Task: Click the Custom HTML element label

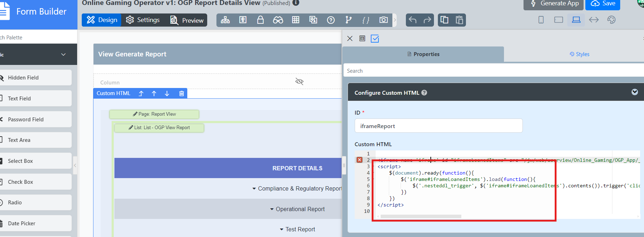Action: [113, 93]
